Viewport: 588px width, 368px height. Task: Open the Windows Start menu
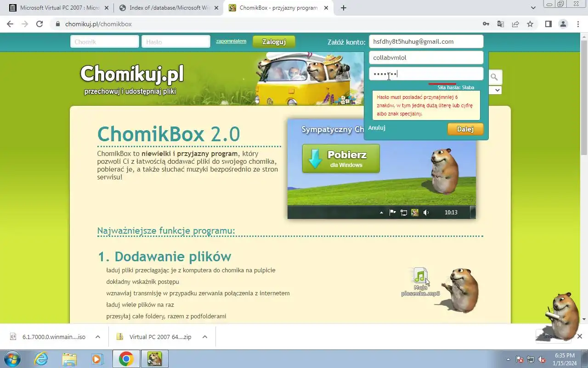point(11,359)
